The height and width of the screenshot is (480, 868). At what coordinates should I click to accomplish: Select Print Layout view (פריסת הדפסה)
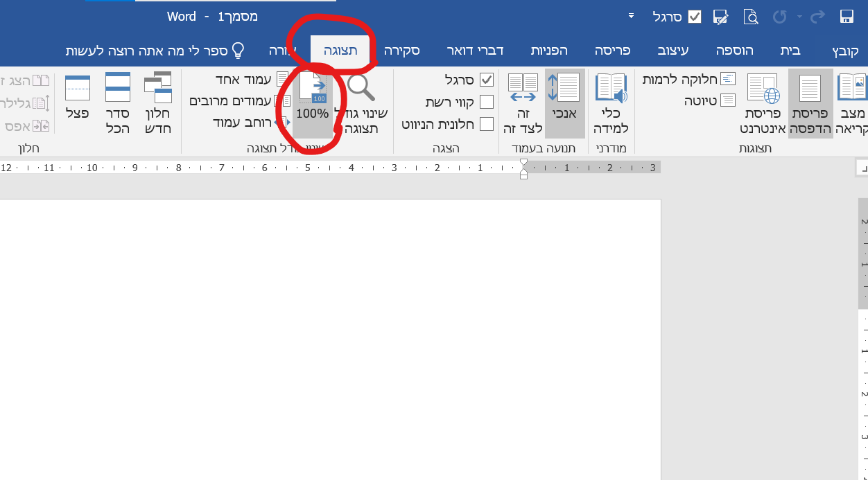click(x=810, y=100)
